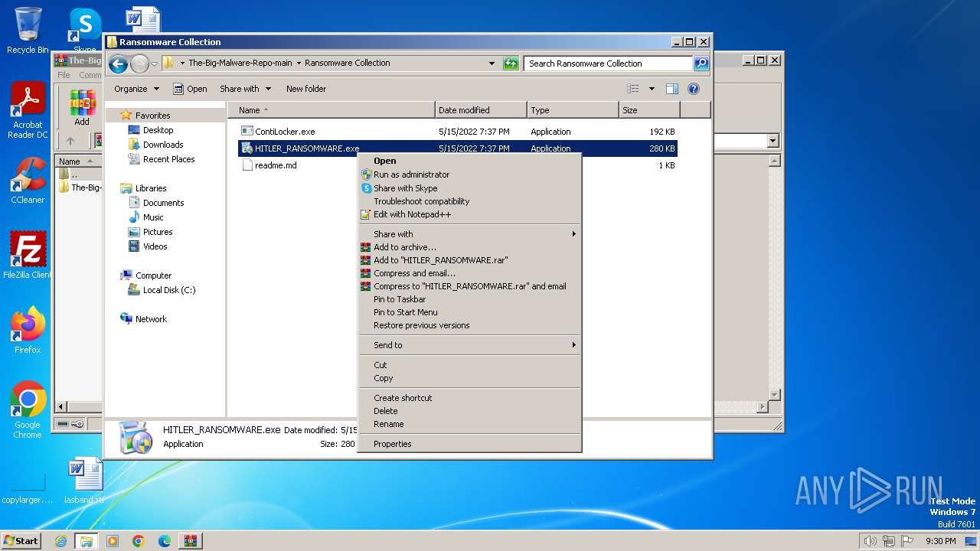Click the Explorer Back navigation button

click(118, 64)
